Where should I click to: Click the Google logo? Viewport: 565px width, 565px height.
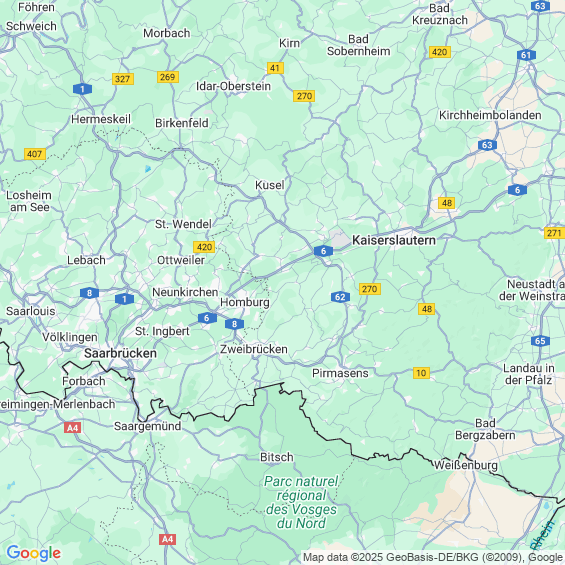point(34,553)
